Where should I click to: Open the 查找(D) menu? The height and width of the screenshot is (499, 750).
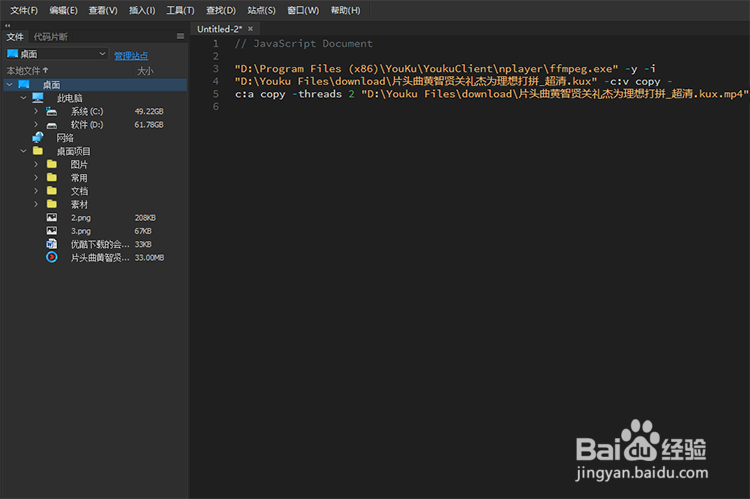[x=221, y=10]
